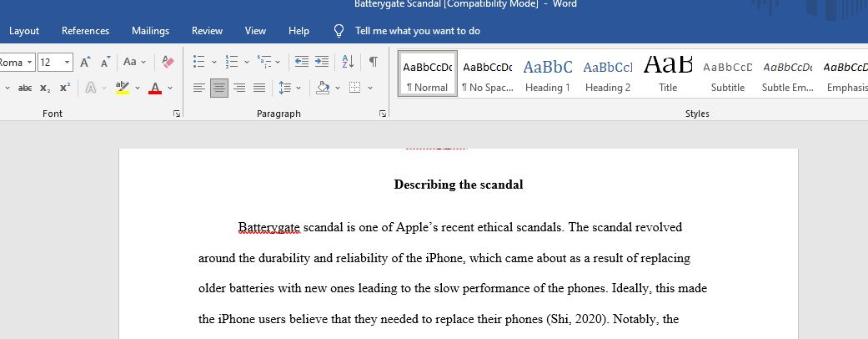The image size is (868, 339).
Task: Expand the underline style dropdown arrow
Action: [x=8, y=88]
